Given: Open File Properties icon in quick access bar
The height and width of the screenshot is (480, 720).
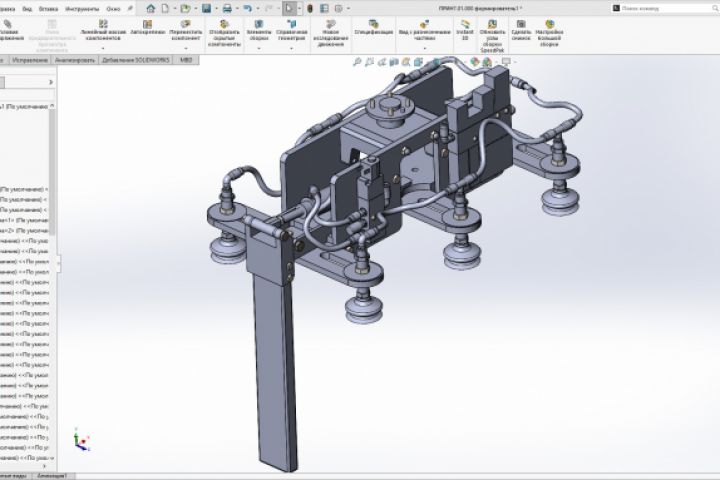Looking at the screenshot, I should click(324, 8).
